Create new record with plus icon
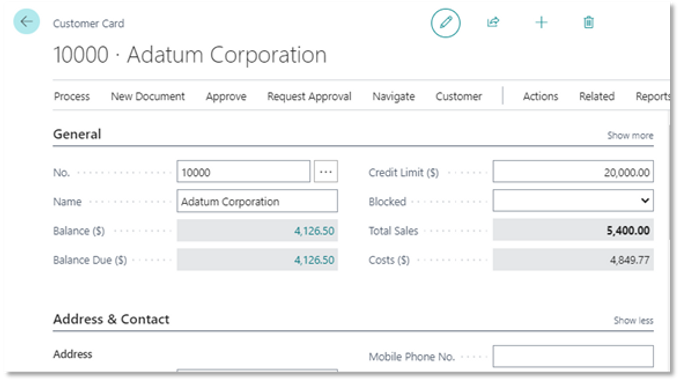The width and height of the screenshot is (680, 380). pos(541,22)
